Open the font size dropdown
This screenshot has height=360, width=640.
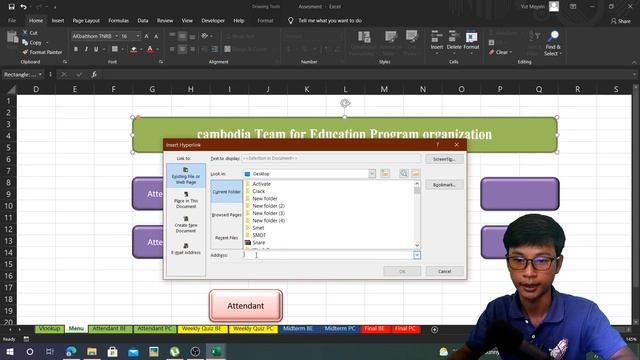pos(138,36)
